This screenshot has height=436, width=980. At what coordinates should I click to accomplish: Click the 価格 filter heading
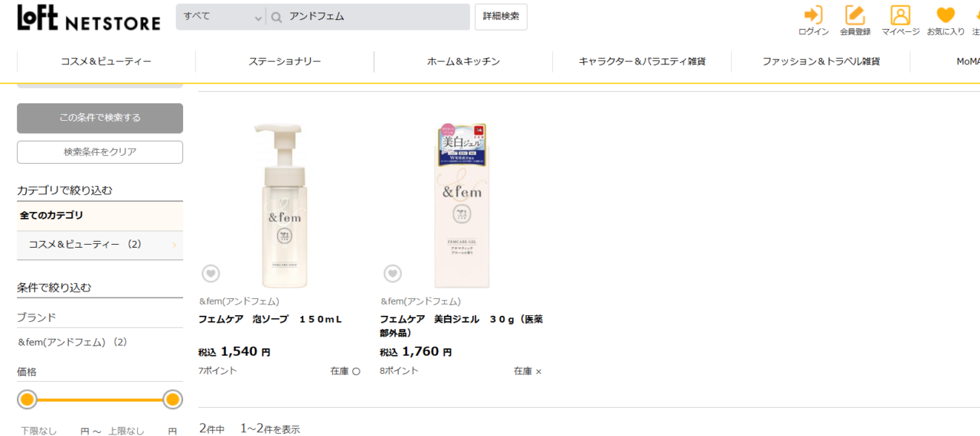tap(27, 372)
